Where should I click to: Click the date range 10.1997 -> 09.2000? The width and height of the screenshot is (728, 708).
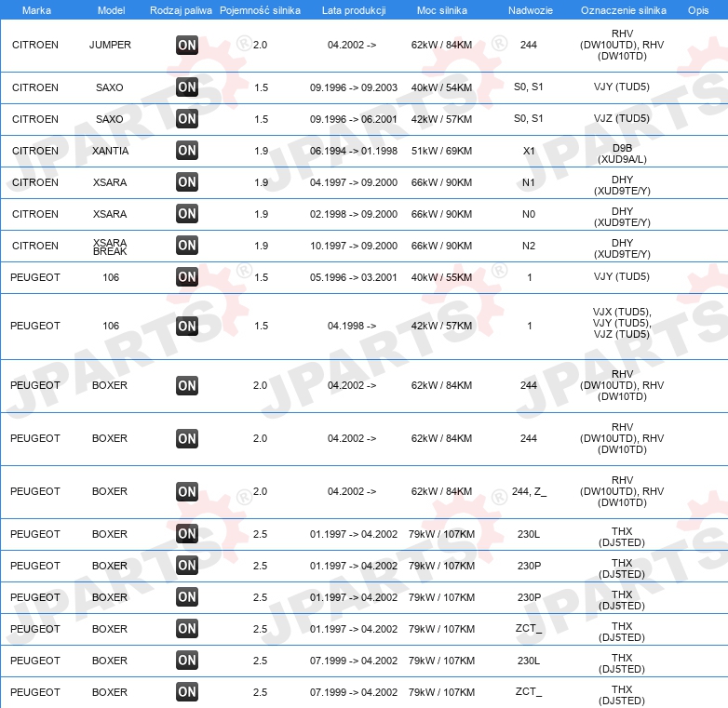point(354,246)
